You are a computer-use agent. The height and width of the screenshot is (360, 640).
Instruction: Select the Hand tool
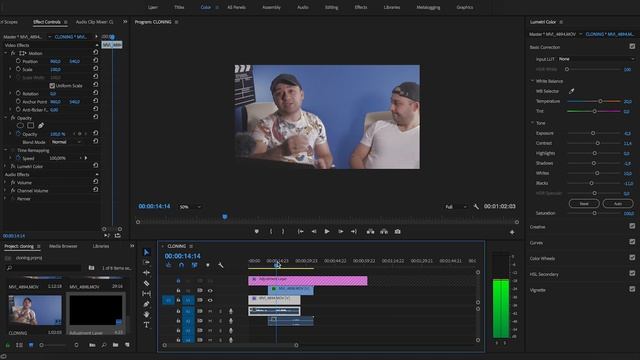(x=147, y=314)
